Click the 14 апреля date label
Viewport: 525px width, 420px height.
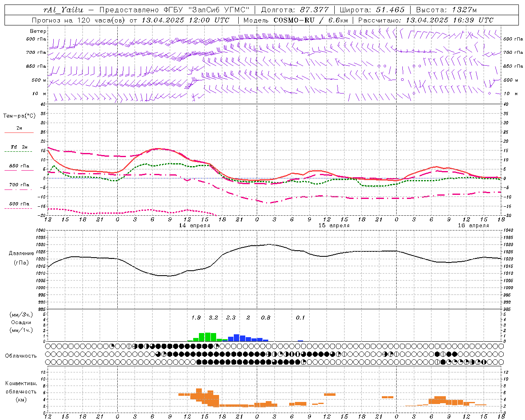(x=194, y=226)
